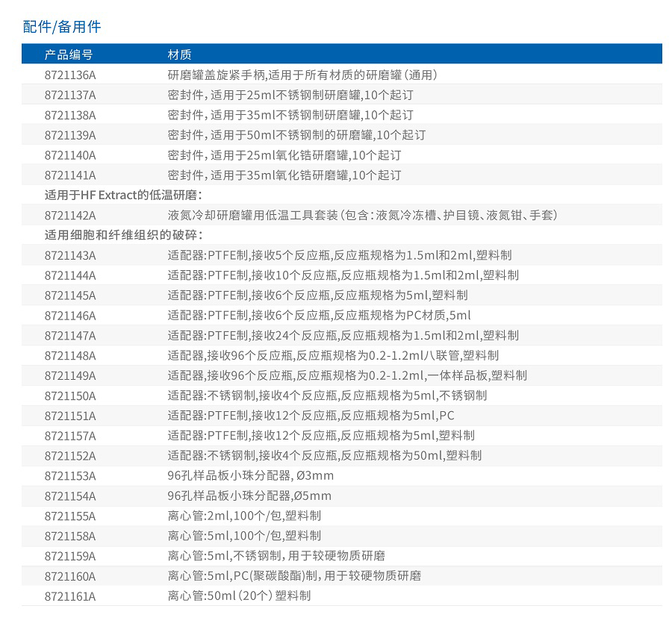Click the 材质 column header

(179, 54)
